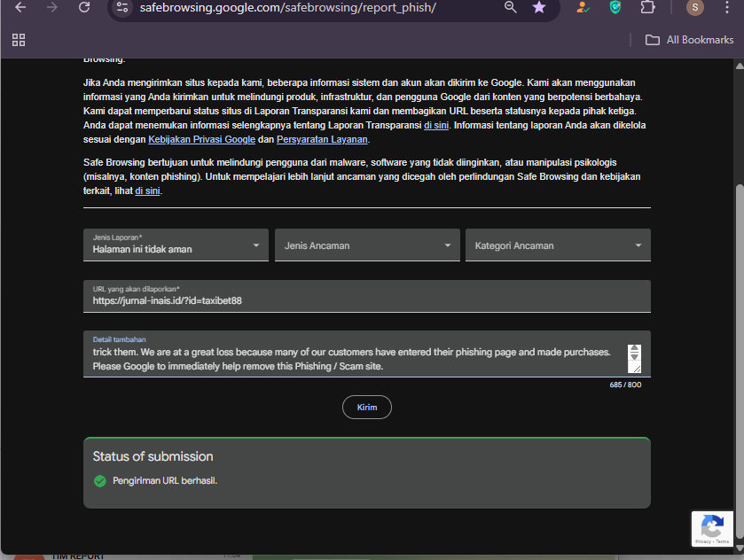Screen dimensions: 744x560
Task: Open site information icon in address bar
Action: pos(122,7)
